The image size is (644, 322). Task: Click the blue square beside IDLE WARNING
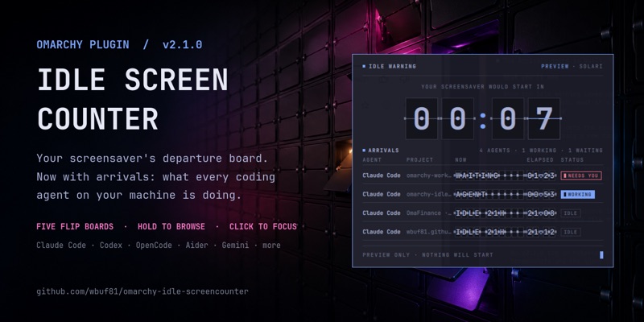[364, 66]
